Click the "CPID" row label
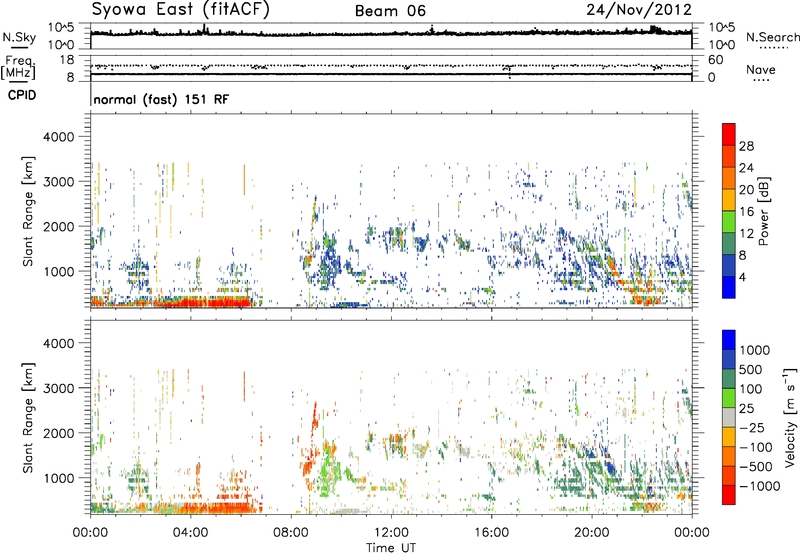 21,95
